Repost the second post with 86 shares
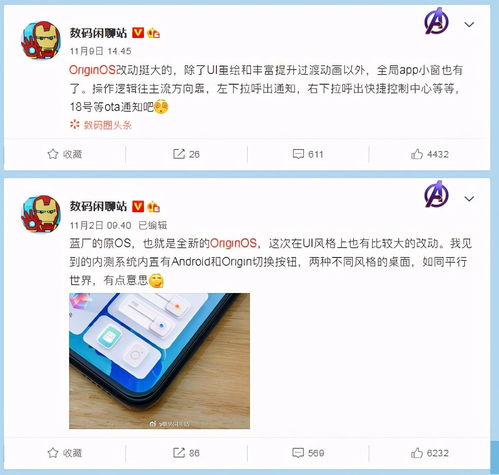The height and width of the screenshot is (475, 499). [x=186, y=453]
